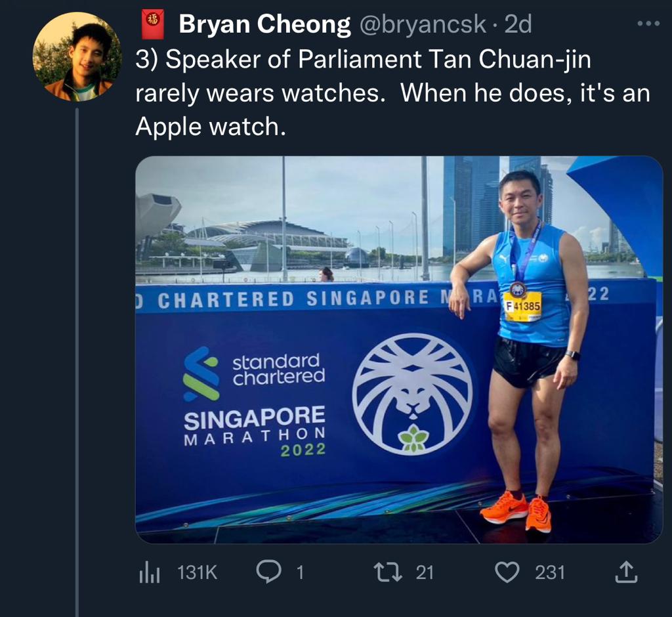View analytics via the bar chart icon
Screen dimensions: 672x617
coord(149,574)
